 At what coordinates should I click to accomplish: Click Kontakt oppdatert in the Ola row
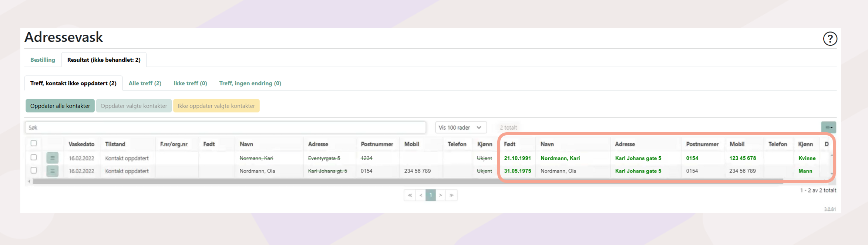127,171
